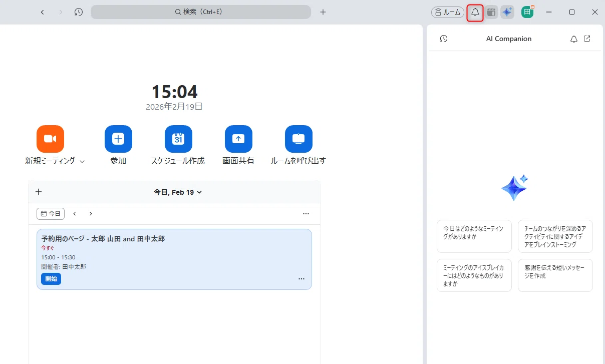
Task: Go back with the left arrow
Action: coord(42,12)
